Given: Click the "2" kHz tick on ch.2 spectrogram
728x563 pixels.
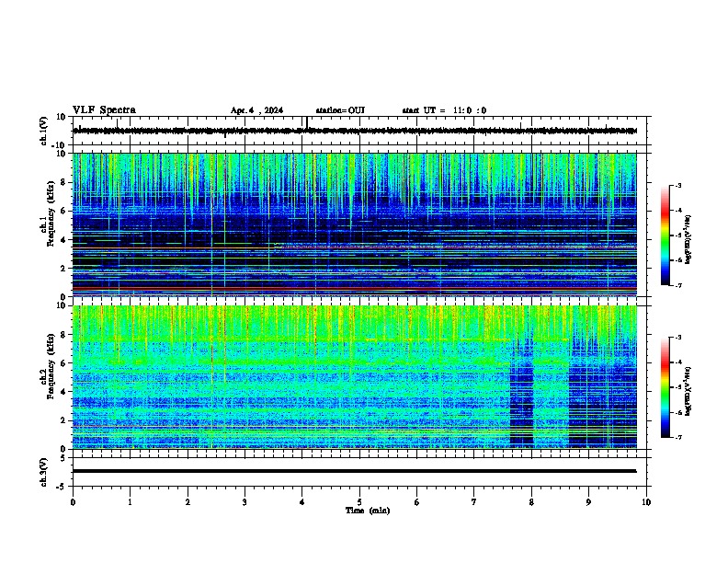Looking at the screenshot, I should (63, 420).
